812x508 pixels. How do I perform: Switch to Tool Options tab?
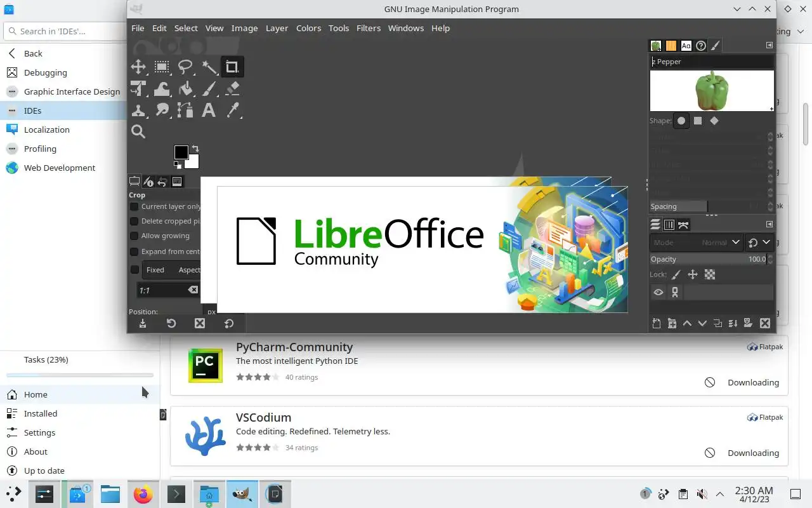134,182
